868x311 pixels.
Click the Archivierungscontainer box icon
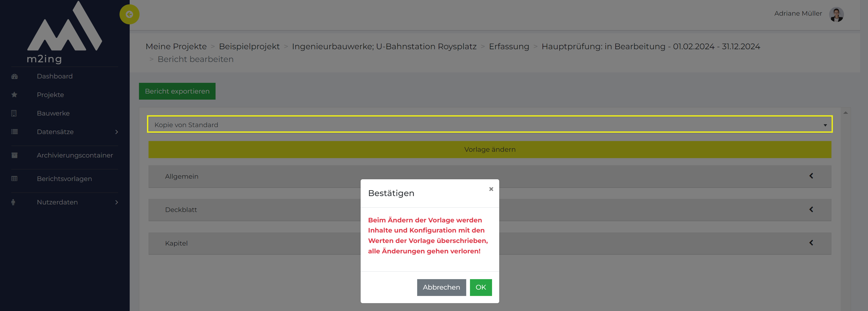click(x=14, y=155)
